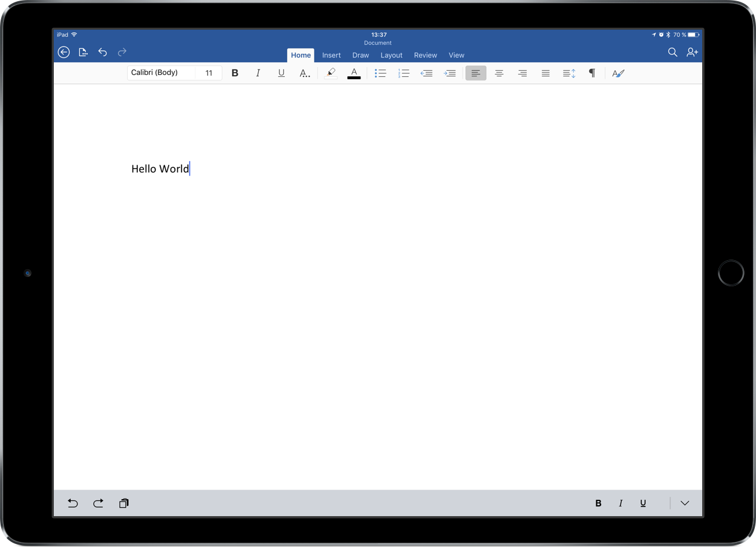Image resolution: width=756 pixels, height=547 pixels.
Task: Justify the text
Action: tap(546, 73)
